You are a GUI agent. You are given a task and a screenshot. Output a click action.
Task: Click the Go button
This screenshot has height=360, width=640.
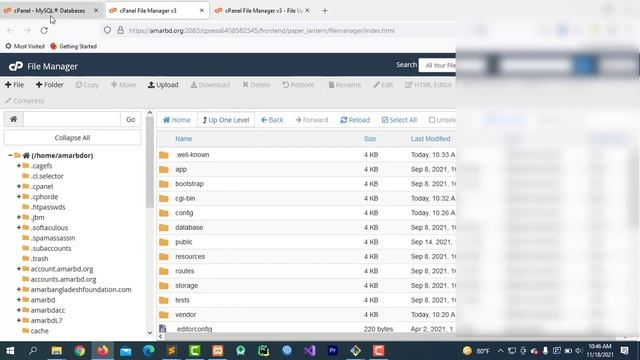click(x=131, y=119)
